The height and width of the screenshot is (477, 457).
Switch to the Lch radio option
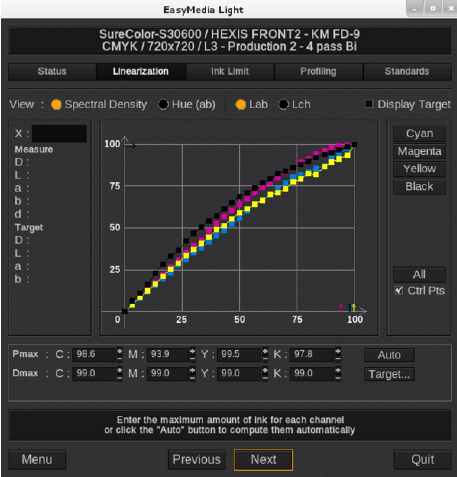pyautogui.click(x=283, y=105)
